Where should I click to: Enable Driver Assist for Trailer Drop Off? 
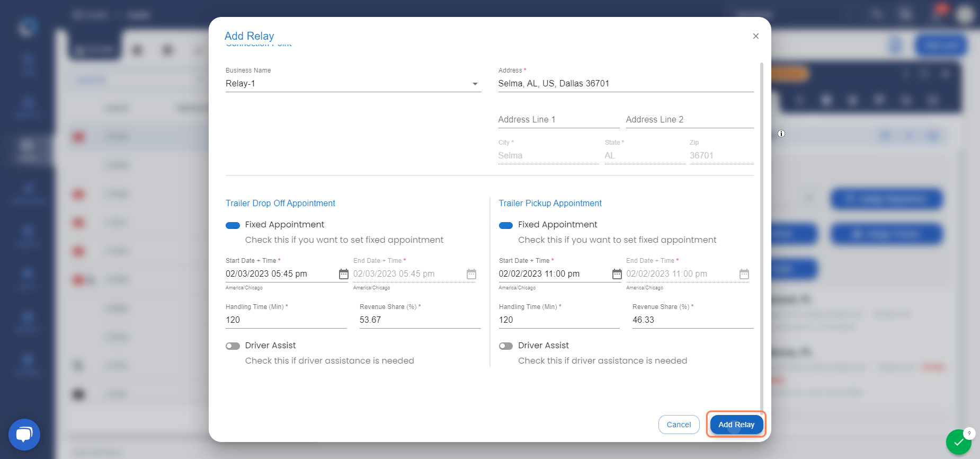[x=233, y=346]
